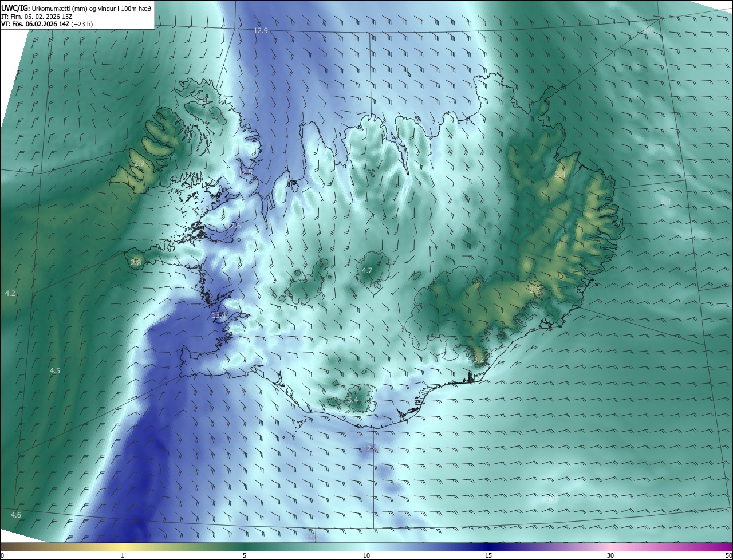The width and height of the screenshot is (733, 560).
Task: Click the 15 tick label on color scale
Action: click(x=488, y=555)
